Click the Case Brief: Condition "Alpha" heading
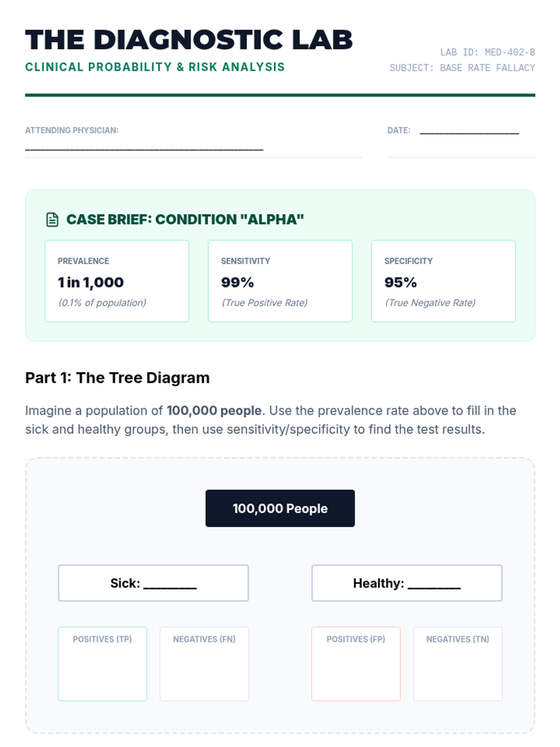This screenshot has width=560, height=747. pyautogui.click(x=185, y=219)
